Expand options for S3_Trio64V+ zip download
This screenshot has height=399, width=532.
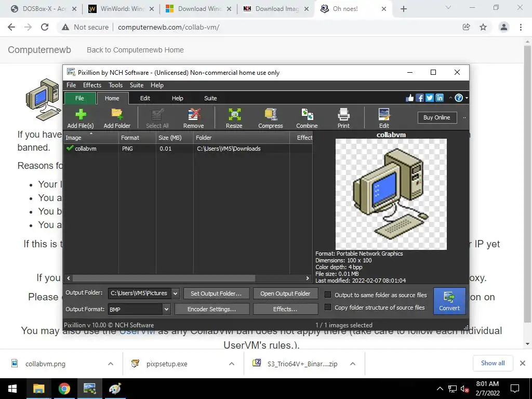tap(353, 364)
